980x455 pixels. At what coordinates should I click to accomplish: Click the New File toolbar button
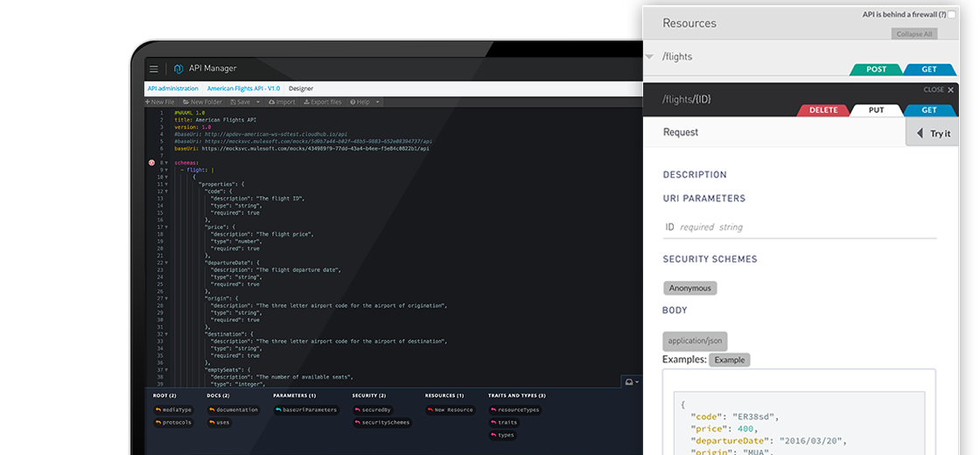click(x=160, y=102)
